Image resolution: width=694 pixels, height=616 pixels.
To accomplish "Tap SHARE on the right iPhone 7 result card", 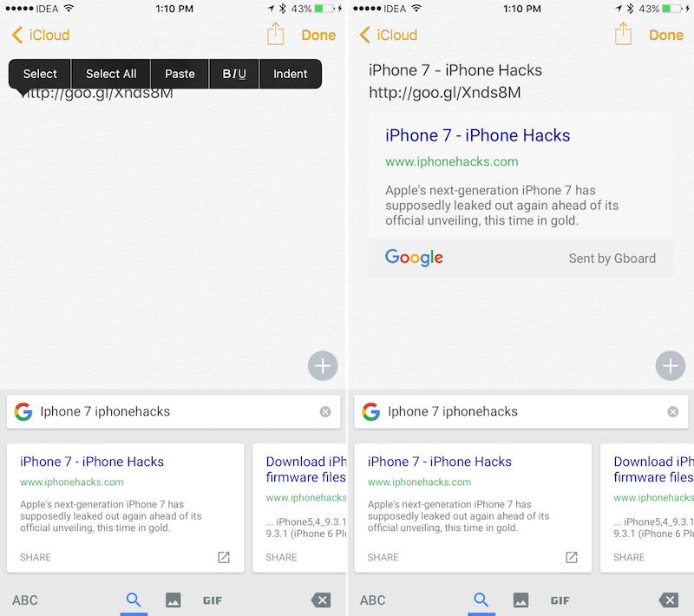I will click(x=383, y=557).
